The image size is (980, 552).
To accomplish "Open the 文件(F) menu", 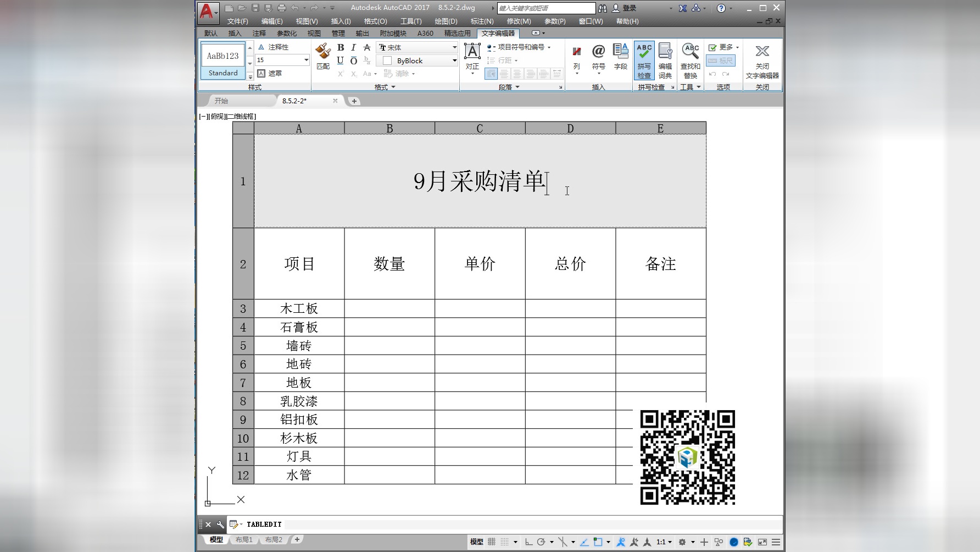I will (x=237, y=21).
